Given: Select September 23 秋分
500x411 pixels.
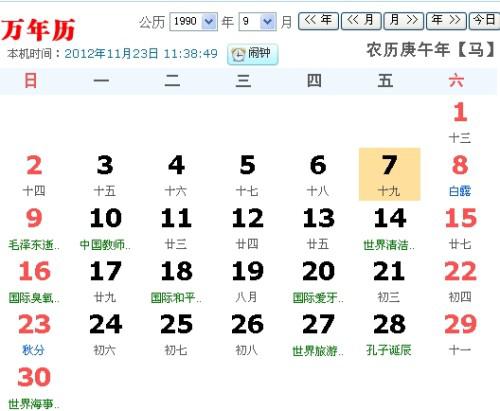Looking at the screenshot, I should coord(34,334).
